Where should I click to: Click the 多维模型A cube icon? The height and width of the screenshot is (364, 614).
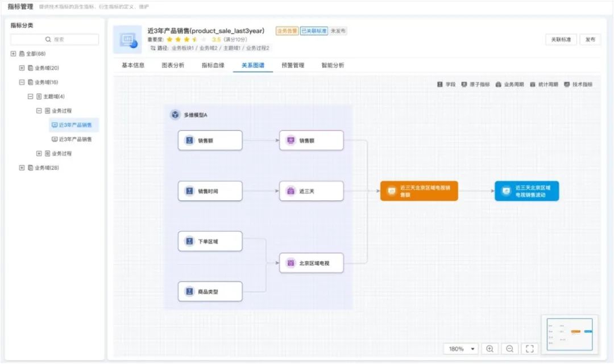coord(175,115)
